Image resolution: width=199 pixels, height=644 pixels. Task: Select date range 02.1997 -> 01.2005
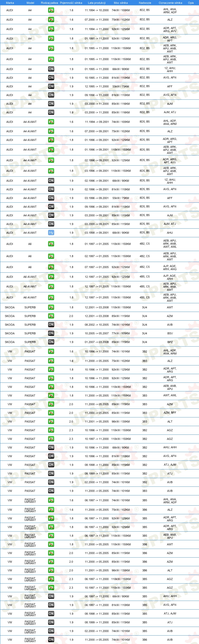(97, 256)
